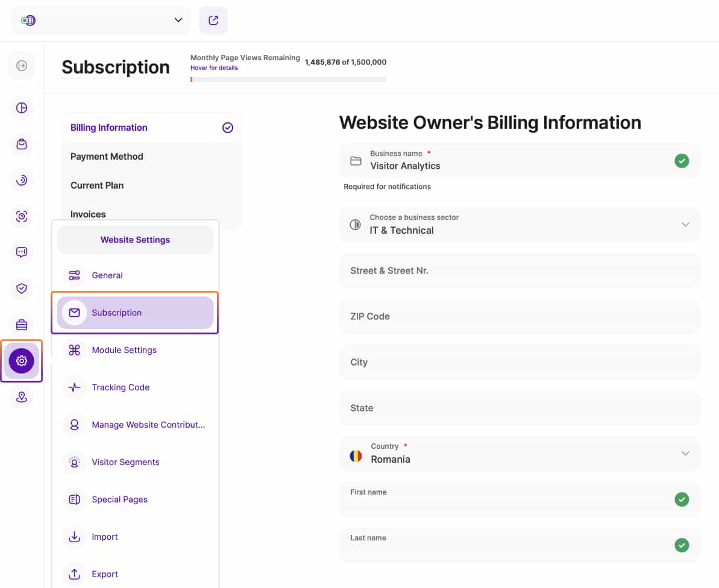Select Payment Method tab

click(107, 157)
